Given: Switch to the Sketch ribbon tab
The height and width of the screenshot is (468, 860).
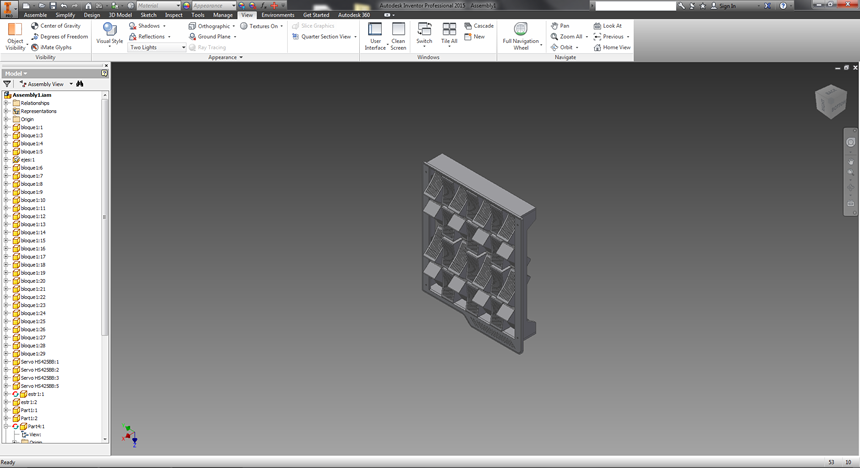Looking at the screenshot, I should (149, 15).
